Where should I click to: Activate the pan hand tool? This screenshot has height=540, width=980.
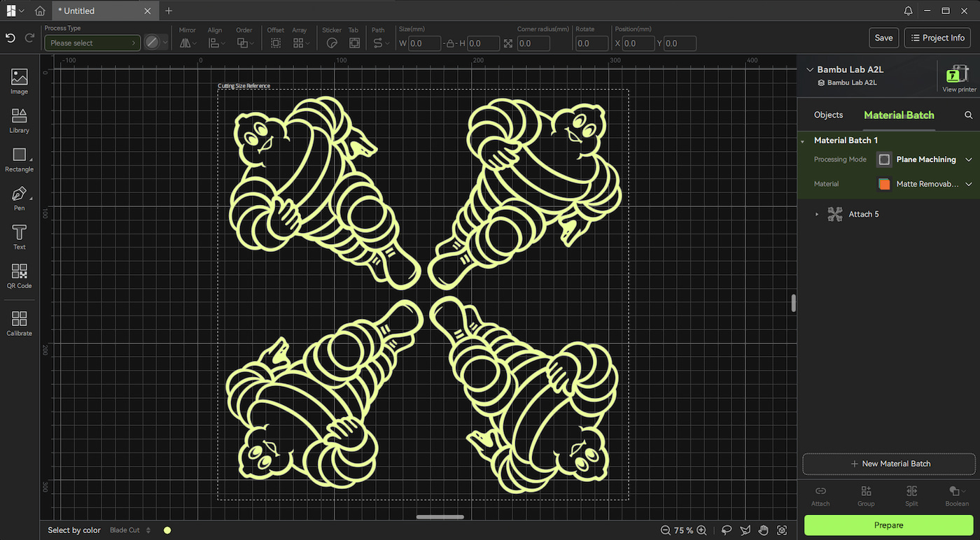(763, 530)
